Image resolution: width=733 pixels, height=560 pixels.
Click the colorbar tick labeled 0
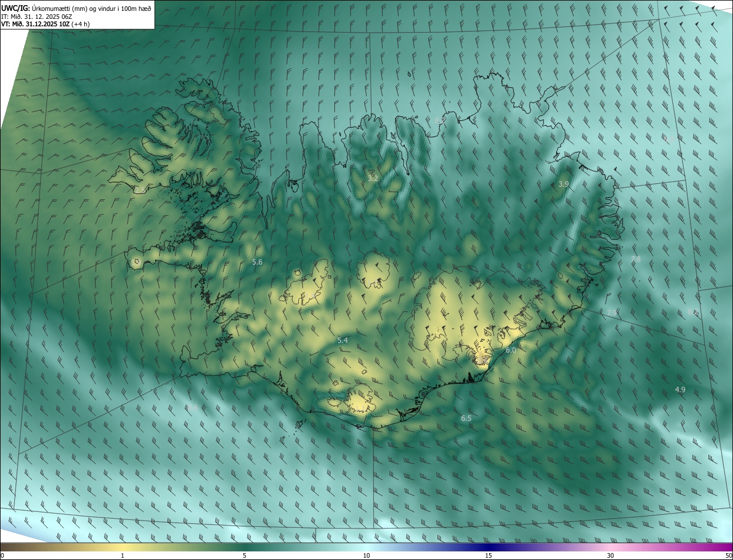click(2, 556)
